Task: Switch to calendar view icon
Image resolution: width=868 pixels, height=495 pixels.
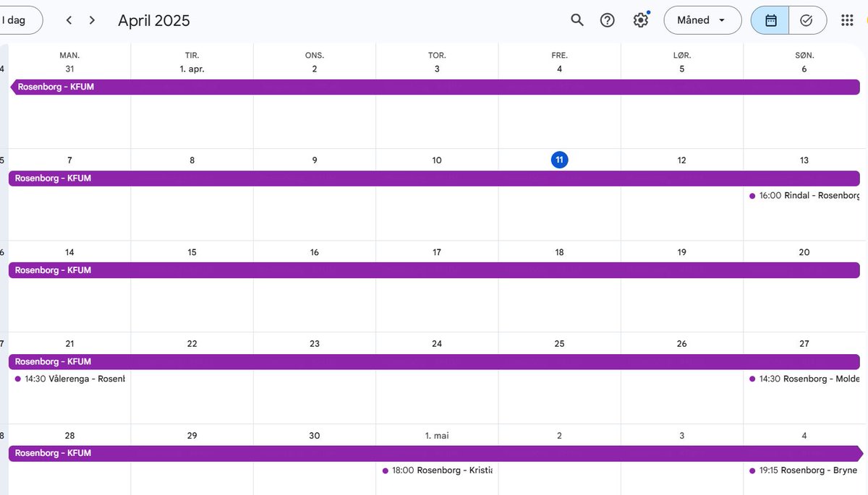Action: click(x=770, y=20)
